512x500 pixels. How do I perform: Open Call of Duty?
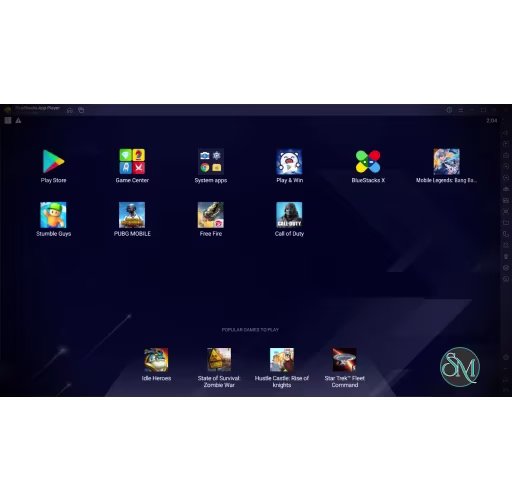coord(289,215)
